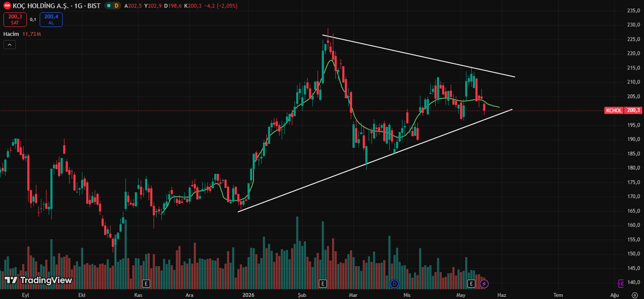The width and height of the screenshot is (644, 299).
Task: Collapse the indicator legend with the arrow
Action: tap(10, 45)
